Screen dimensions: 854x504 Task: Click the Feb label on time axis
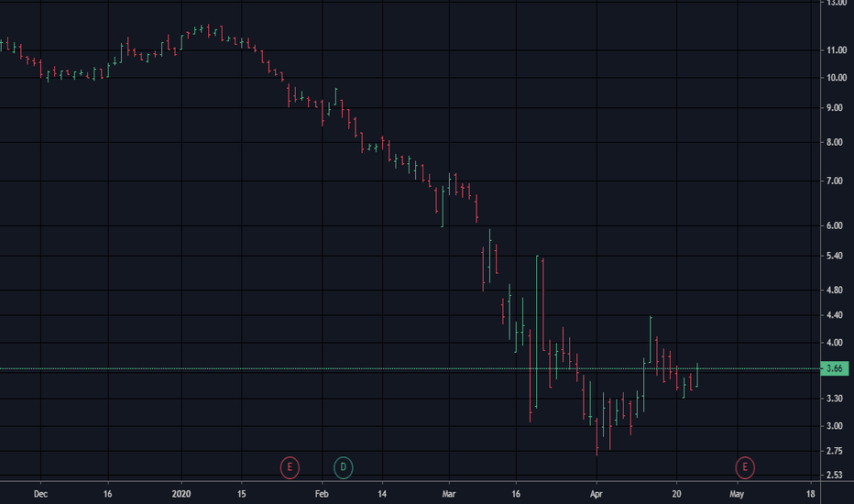[x=322, y=494]
